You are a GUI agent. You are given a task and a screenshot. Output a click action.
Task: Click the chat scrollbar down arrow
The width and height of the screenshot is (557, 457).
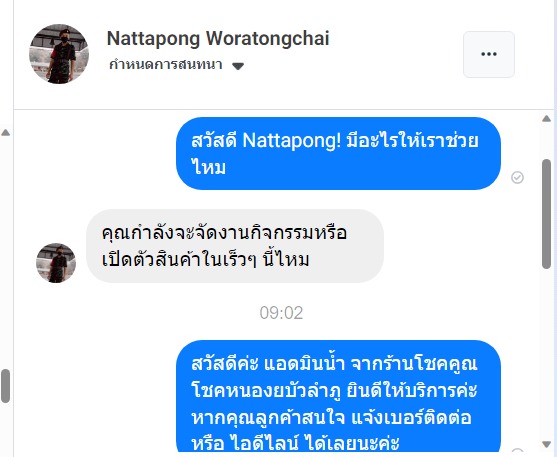546,444
